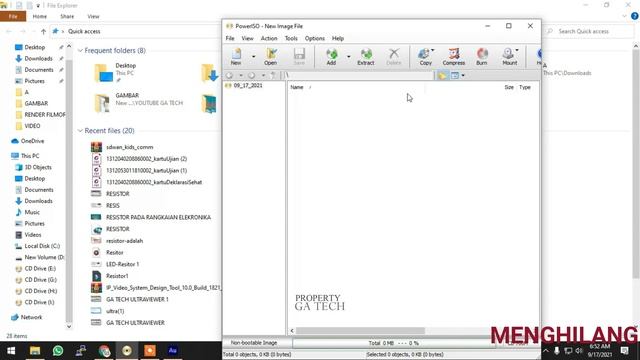The image size is (640, 360).
Task: Open File Explorer from the taskbar
Action: coord(35,351)
